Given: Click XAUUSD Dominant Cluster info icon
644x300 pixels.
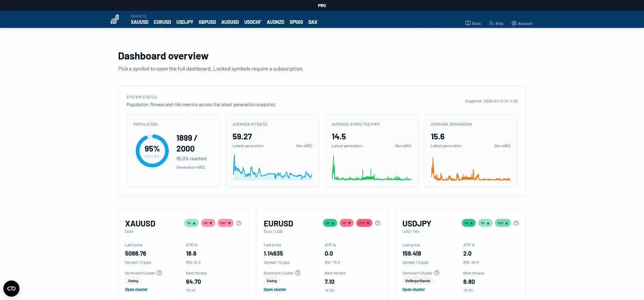Looking at the screenshot, I should (x=159, y=273).
